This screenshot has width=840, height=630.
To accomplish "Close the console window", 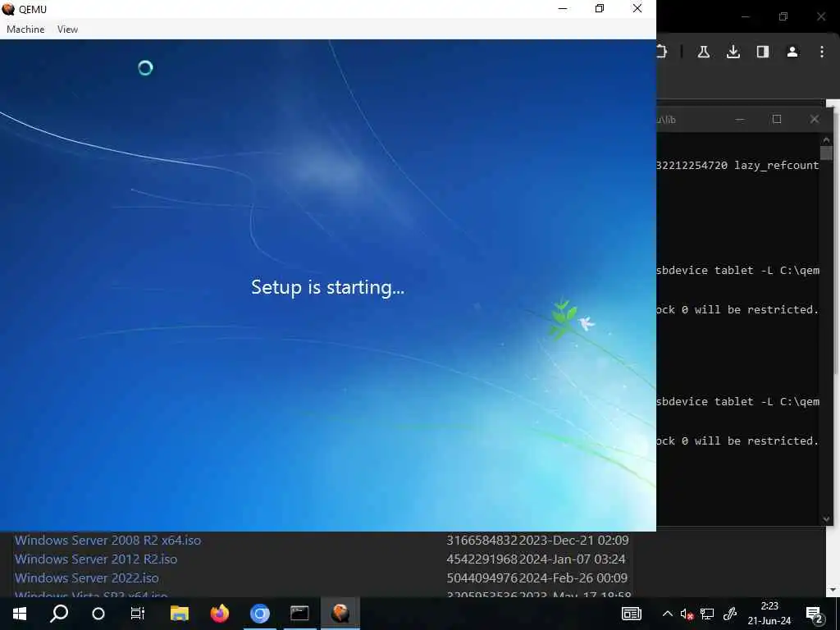I will pos(815,119).
